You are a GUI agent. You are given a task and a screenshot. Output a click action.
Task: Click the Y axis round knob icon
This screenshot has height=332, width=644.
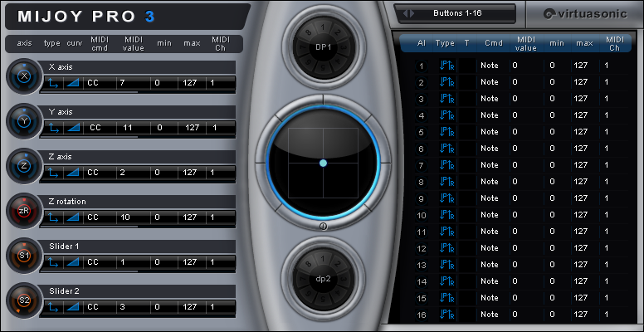25,121
